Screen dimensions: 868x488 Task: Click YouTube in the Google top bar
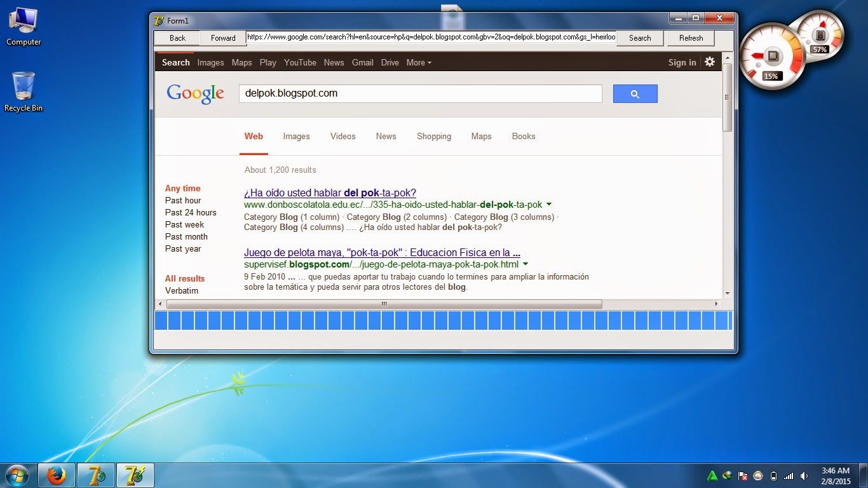click(x=300, y=62)
